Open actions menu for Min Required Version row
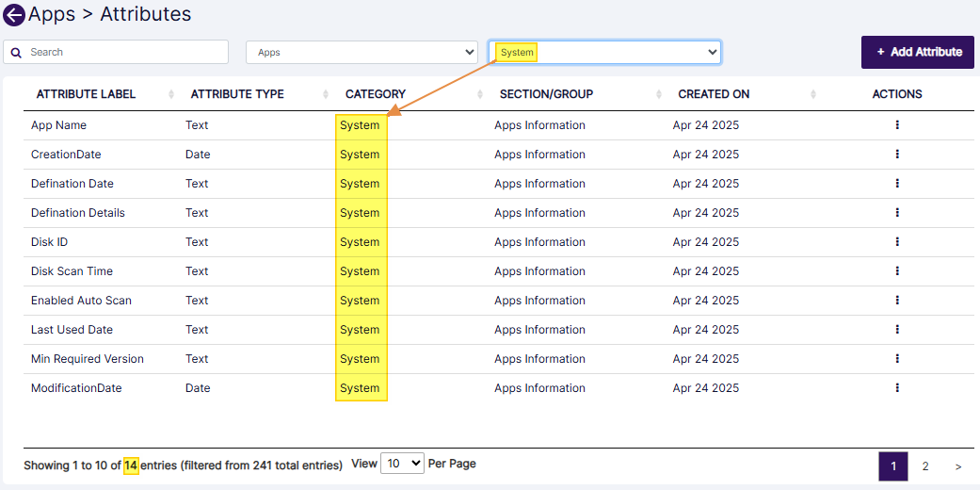The image size is (980, 490). [897, 359]
